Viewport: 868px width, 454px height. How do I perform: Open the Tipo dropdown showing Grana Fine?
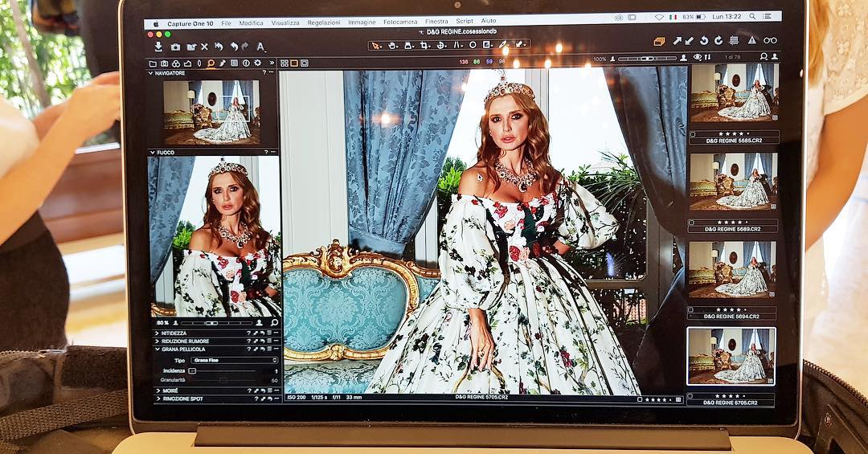tap(233, 361)
